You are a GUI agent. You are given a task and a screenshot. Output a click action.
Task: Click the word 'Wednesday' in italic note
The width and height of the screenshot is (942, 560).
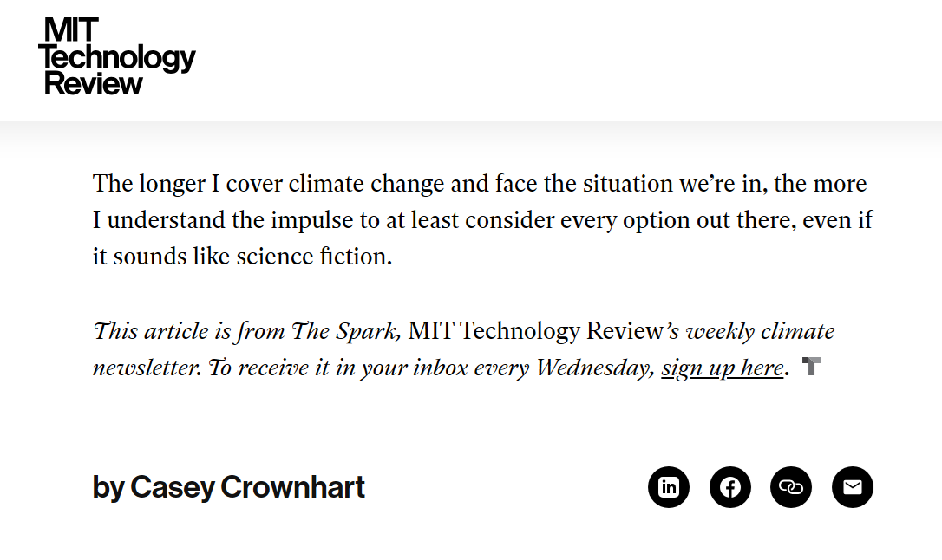[x=595, y=368]
